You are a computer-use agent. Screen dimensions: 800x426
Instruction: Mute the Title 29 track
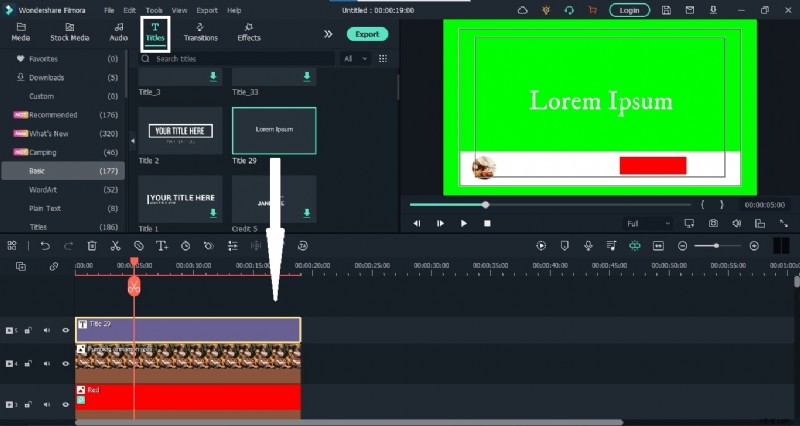[47, 330]
